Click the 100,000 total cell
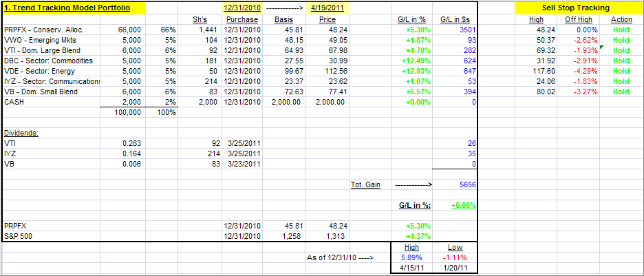The height and width of the screenshot is (276, 644). 123,112
